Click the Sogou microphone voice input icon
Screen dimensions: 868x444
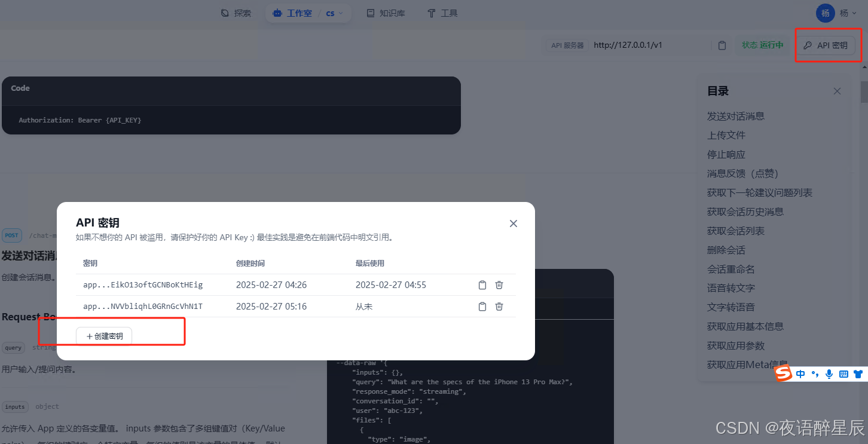tap(829, 373)
